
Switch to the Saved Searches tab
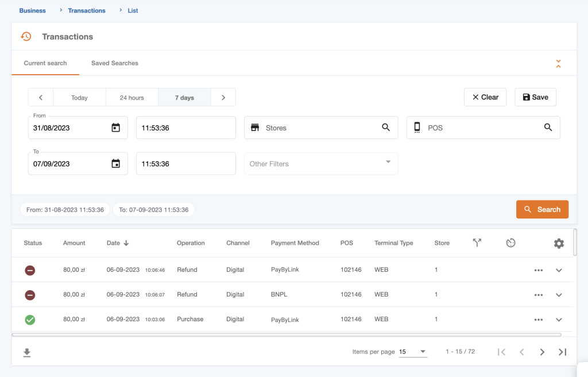pyautogui.click(x=114, y=63)
